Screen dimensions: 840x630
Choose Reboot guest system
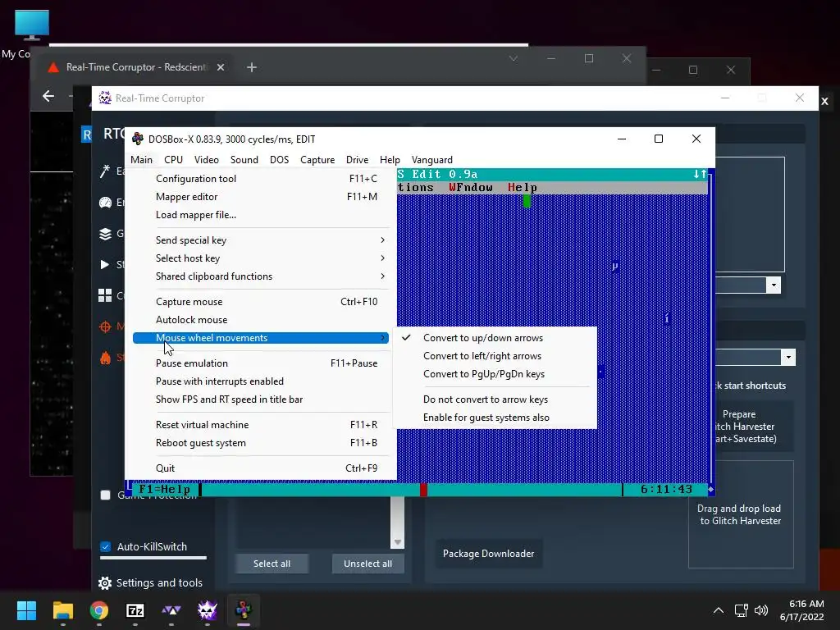pyautogui.click(x=261, y=443)
